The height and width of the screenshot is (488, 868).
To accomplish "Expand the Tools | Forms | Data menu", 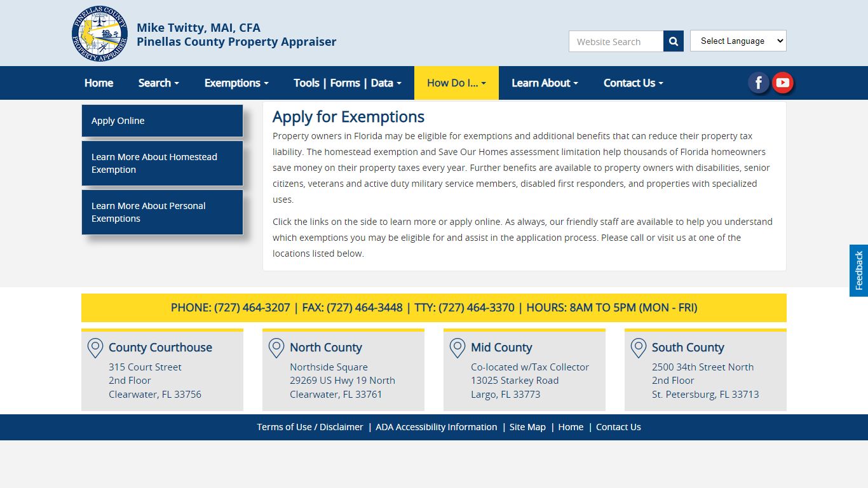I will (x=348, y=83).
